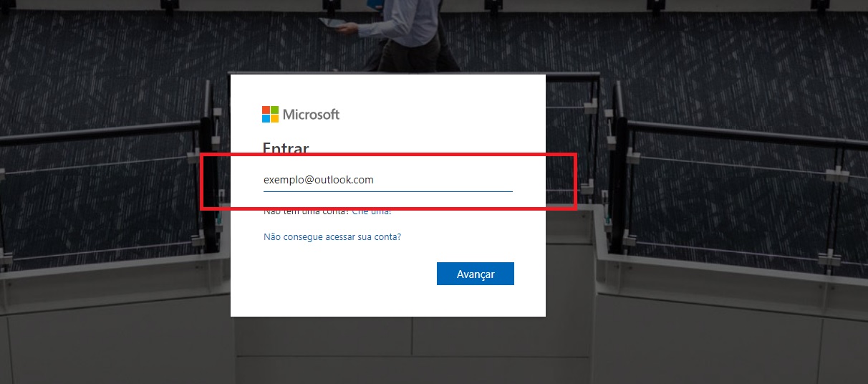868x384 pixels.
Task: Focus the exemplo@outlook.com email field
Action: click(388, 180)
